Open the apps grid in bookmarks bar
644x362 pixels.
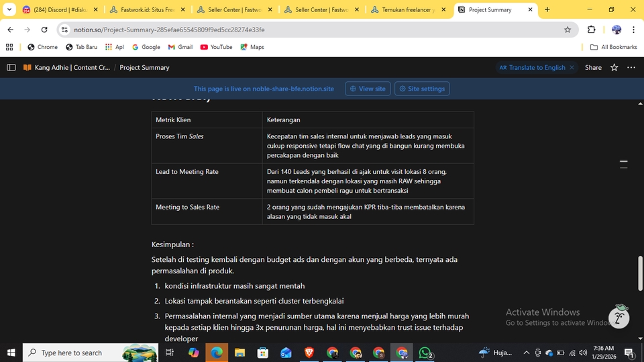tap(9, 47)
